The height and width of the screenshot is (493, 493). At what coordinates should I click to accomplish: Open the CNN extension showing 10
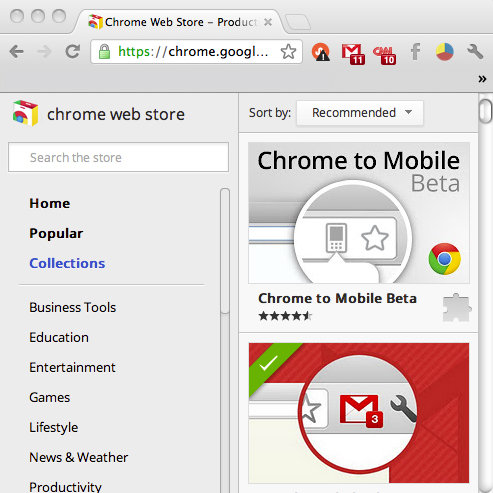[384, 55]
